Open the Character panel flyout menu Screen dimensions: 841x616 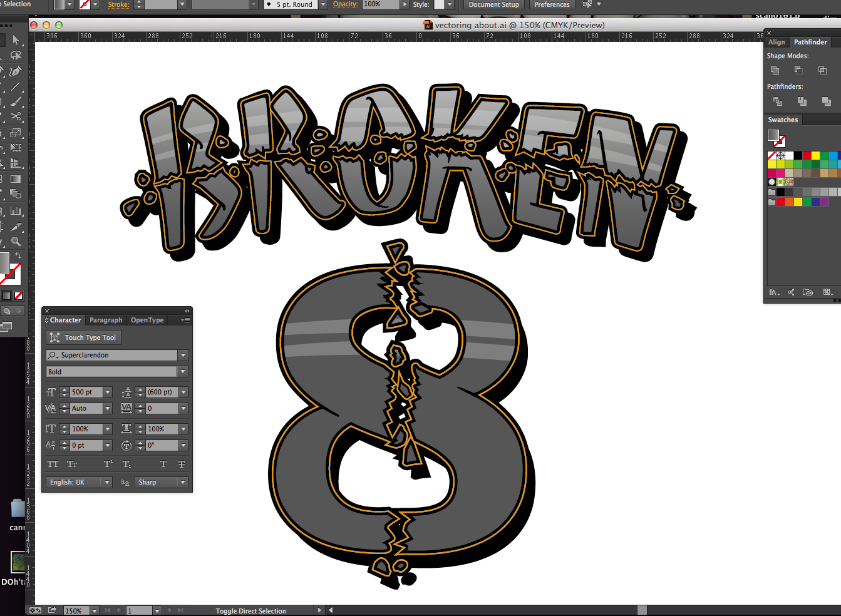pyautogui.click(x=185, y=320)
